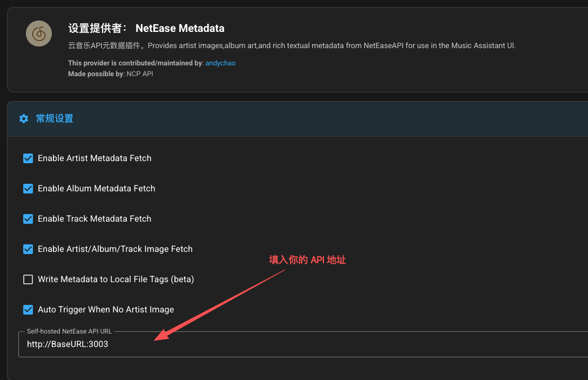Image resolution: width=588 pixels, height=380 pixels.
Task: Enable Write Metadata to Local File Tags
Action: [x=28, y=279]
